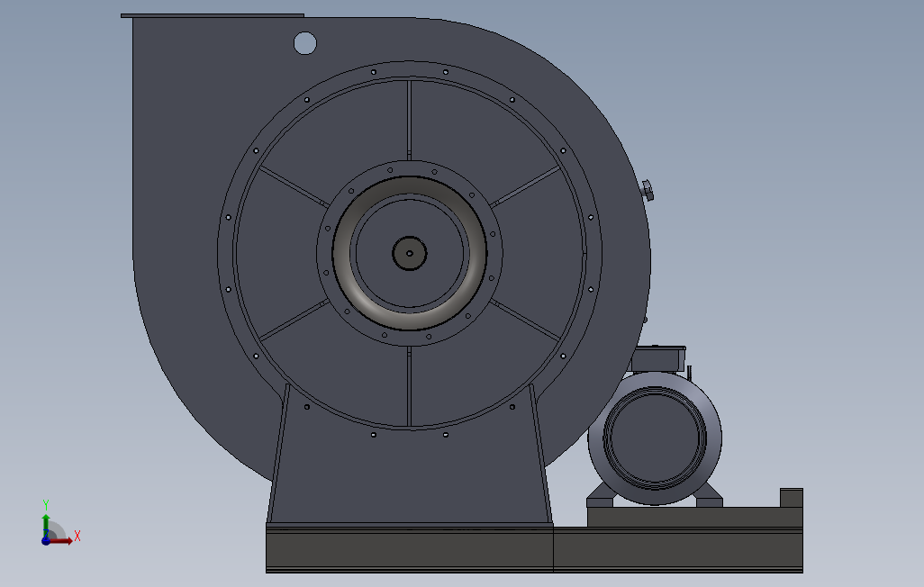This screenshot has width=924, height=587.
Task: Select the motor terminal box on top of the motor
Action: coord(658,359)
